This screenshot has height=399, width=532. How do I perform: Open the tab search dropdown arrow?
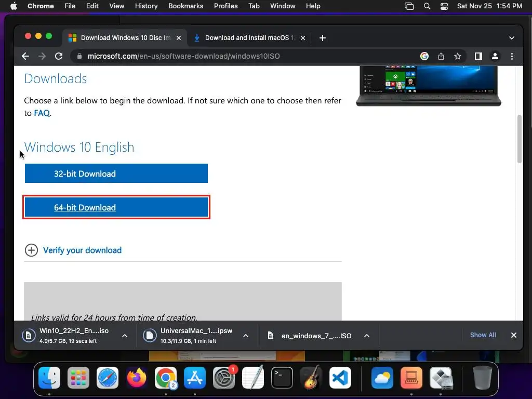[x=512, y=37]
